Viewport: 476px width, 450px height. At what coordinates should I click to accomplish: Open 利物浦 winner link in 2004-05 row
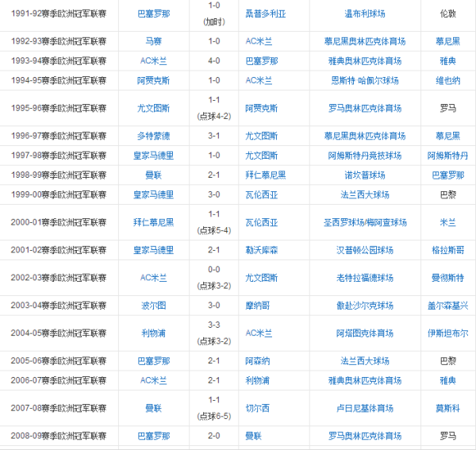coord(154,333)
